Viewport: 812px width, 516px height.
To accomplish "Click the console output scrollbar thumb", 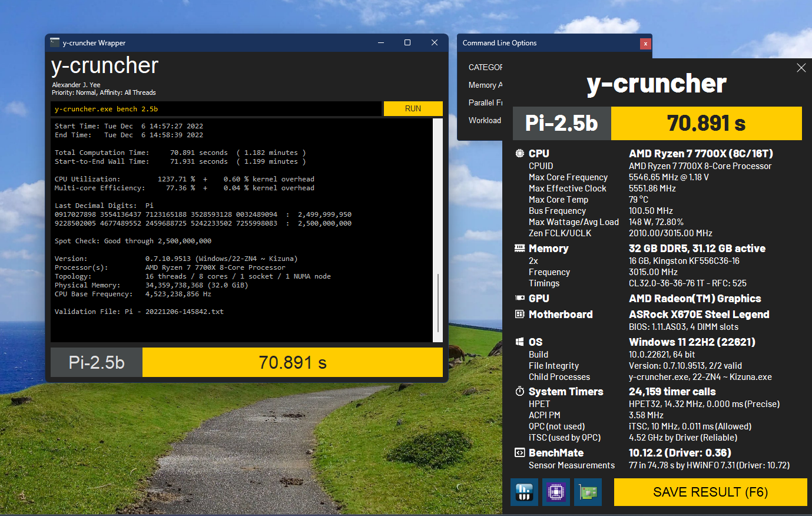I will click(438, 303).
